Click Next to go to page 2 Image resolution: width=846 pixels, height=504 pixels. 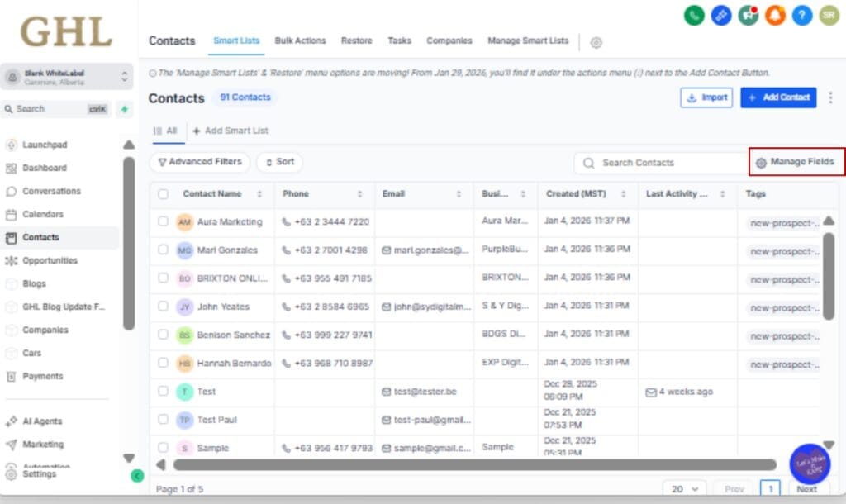tap(806, 489)
